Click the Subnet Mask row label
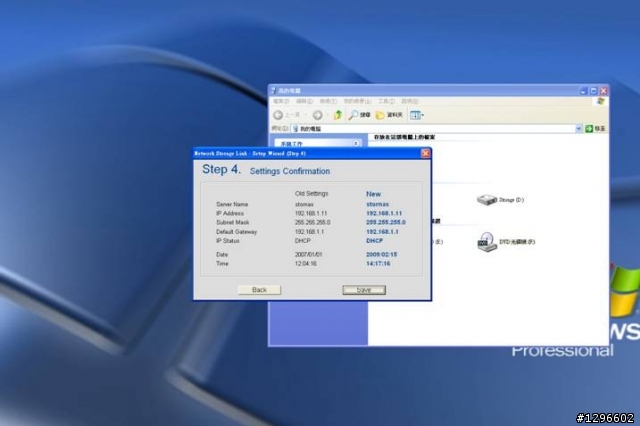The width and height of the screenshot is (640, 426). coord(233,222)
